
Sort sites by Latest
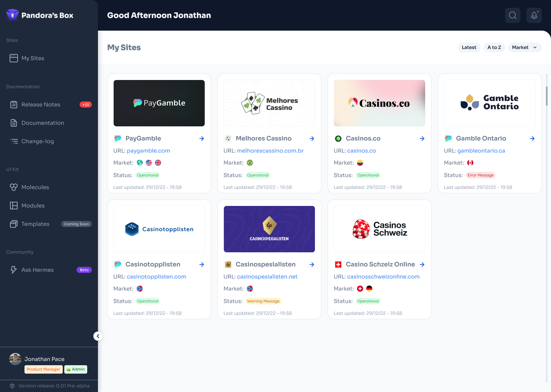(469, 47)
